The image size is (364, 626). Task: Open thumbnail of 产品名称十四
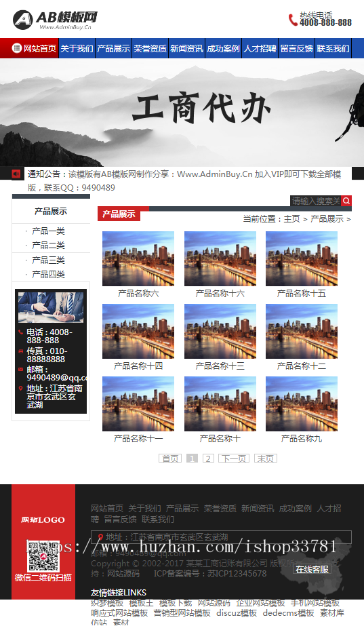pos(138,332)
